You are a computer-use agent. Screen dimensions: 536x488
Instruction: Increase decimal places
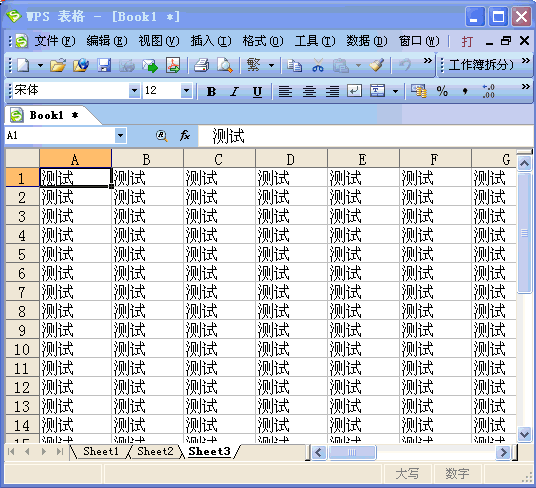pos(488,91)
